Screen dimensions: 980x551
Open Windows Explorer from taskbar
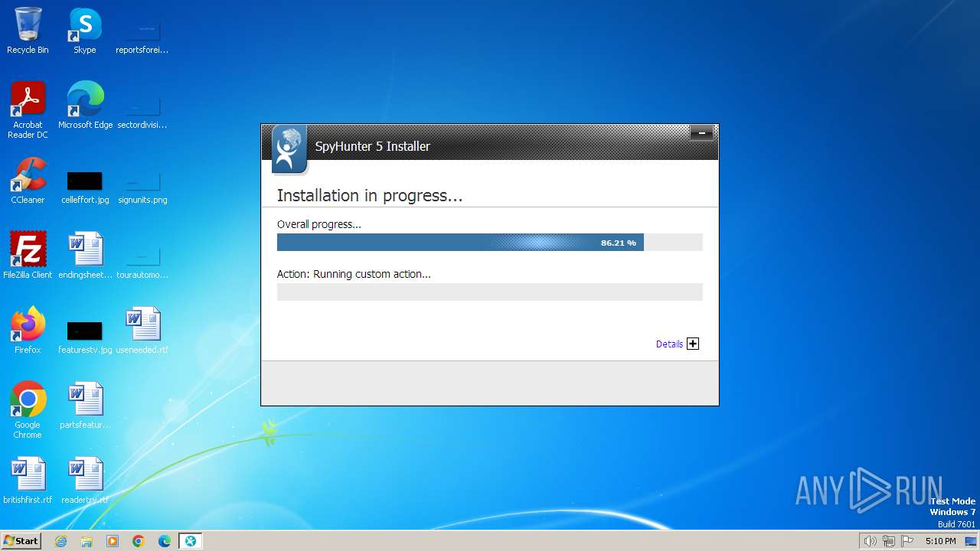(87, 541)
